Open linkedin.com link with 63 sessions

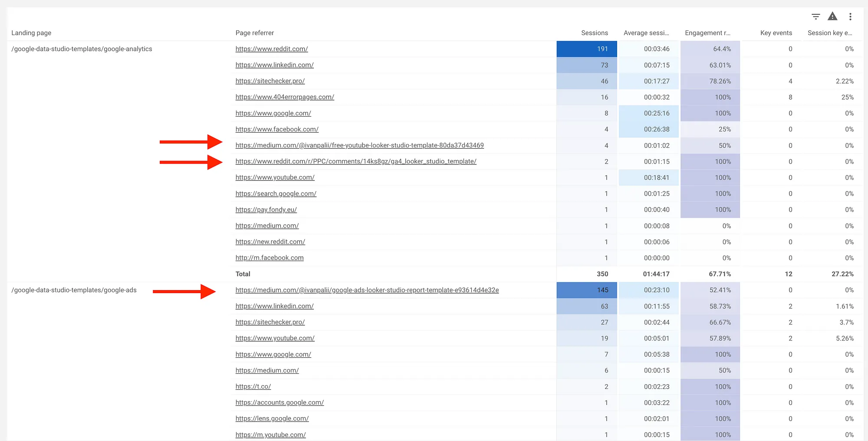coord(274,306)
